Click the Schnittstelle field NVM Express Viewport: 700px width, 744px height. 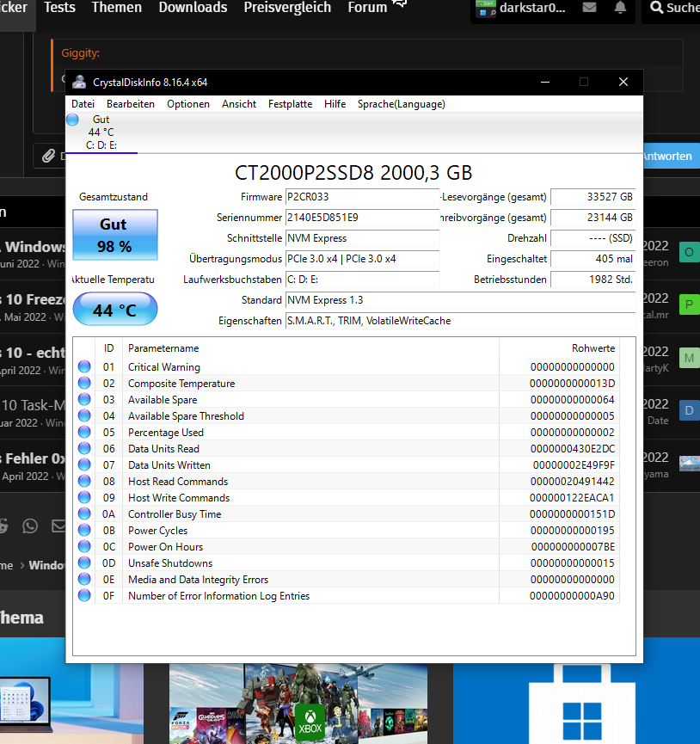point(362,238)
